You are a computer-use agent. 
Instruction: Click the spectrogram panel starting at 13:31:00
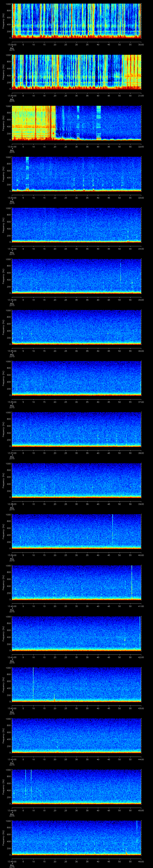(76, 123)
